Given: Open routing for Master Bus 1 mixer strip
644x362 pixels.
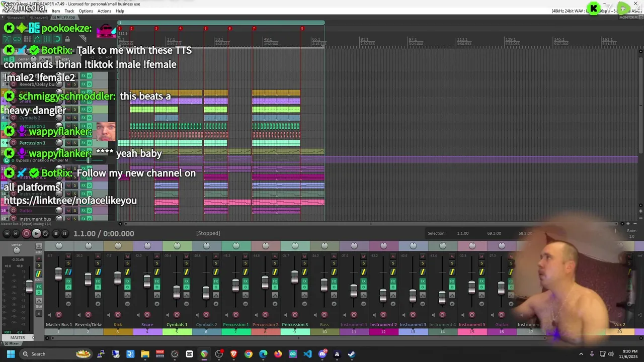Looking at the screenshot, I should [x=68, y=272].
